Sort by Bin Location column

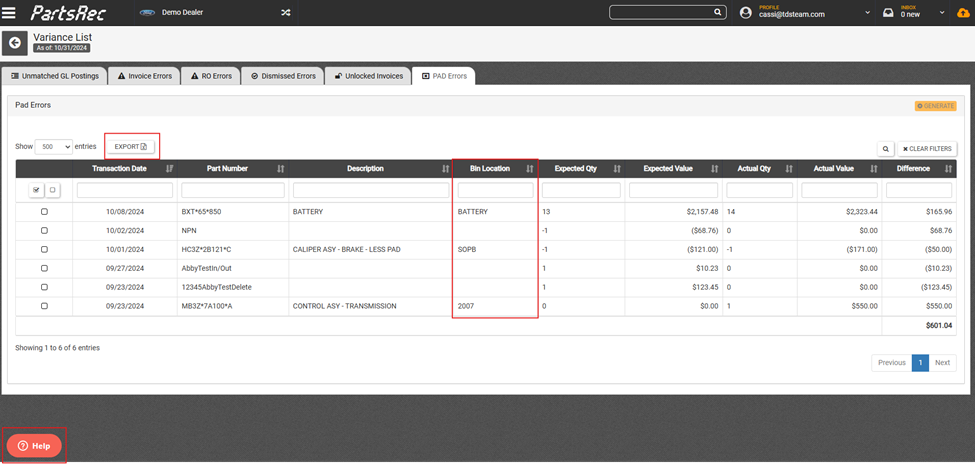[x=529, y=169]
